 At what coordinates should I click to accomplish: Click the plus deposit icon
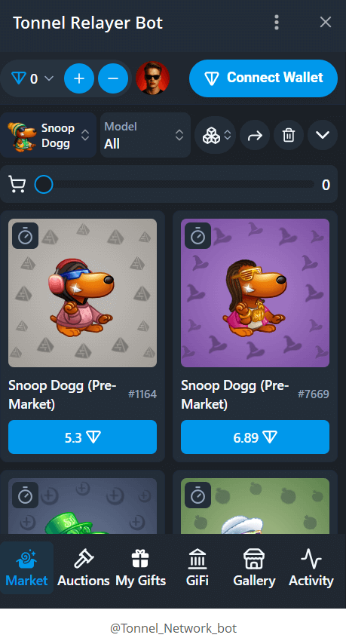coord(79,78)
